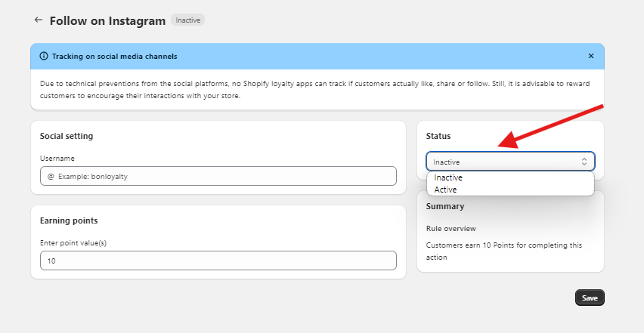Click the info icon in the banner
The image size is (644, 333).
44,56
